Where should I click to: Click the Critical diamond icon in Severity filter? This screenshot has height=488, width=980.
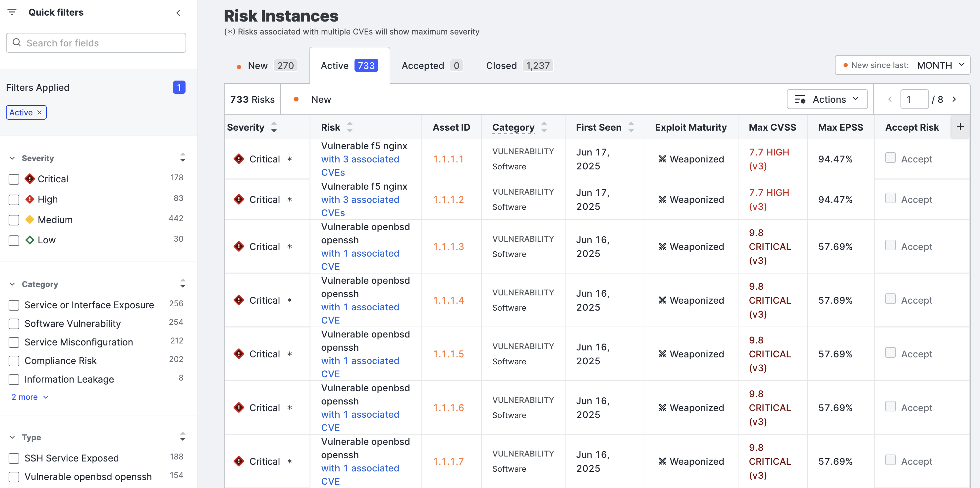30,179
